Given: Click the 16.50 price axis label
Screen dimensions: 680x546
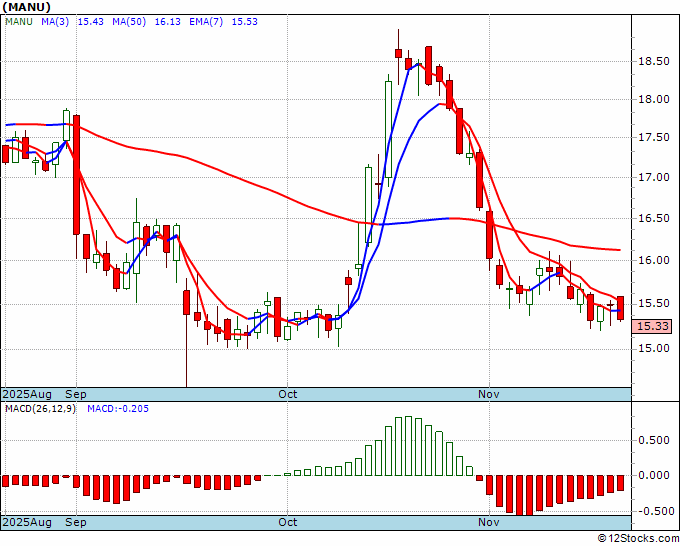Looking at the screenshot, I should point(654,218).
